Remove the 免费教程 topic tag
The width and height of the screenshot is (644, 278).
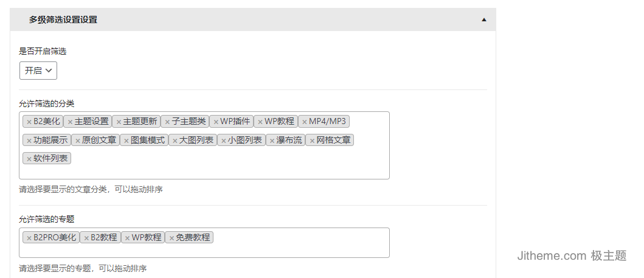pos(171,238)
